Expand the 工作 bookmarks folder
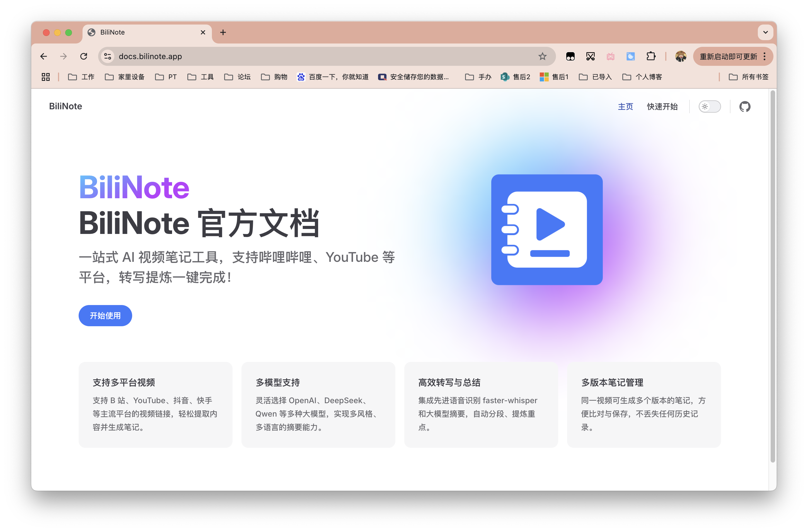Screen dimensions: 808x532 (81, 77)
